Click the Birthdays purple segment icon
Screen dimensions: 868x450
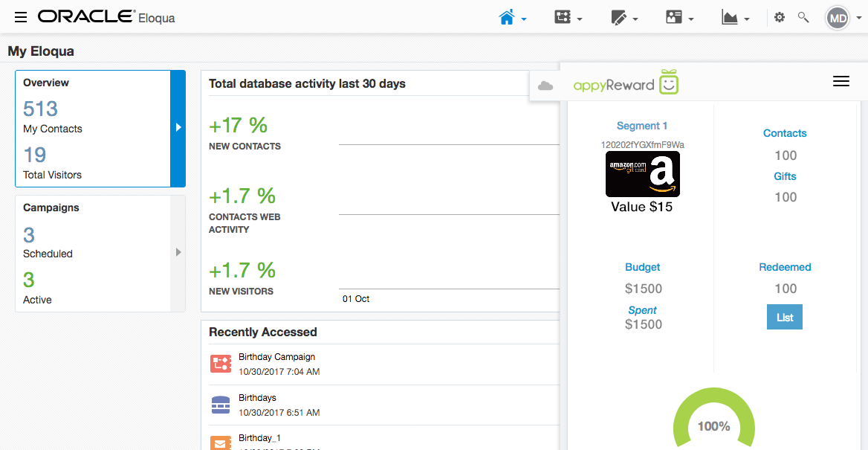221,405
